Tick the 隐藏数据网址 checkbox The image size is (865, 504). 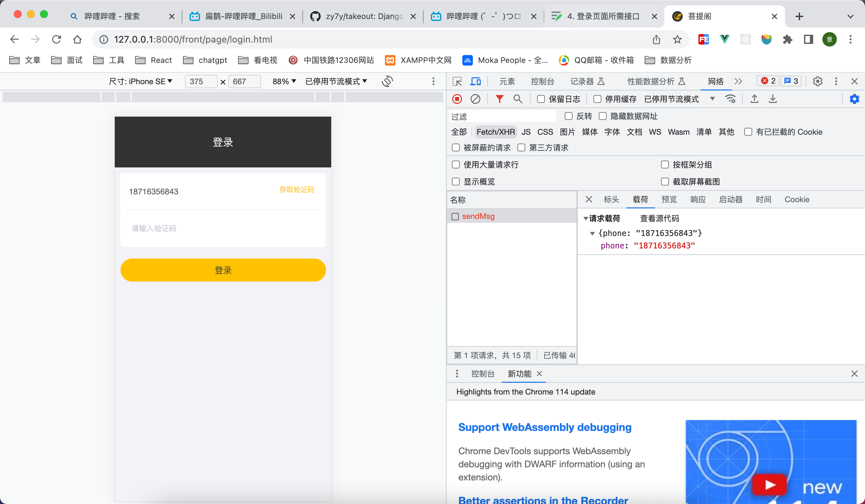click(603, 116)
